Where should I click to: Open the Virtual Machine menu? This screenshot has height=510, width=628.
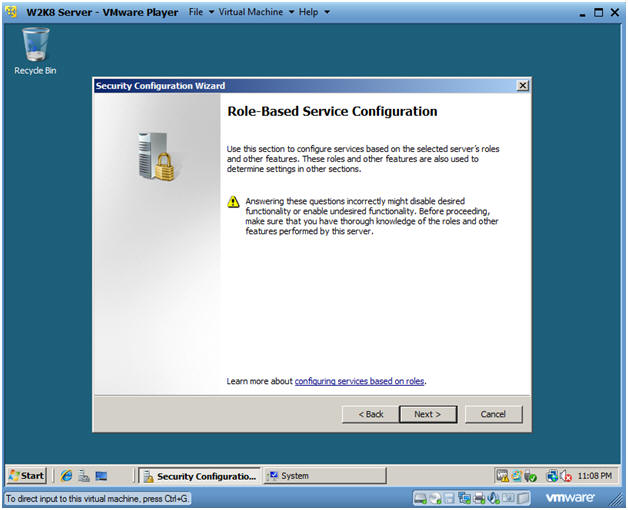tap(251, 12)
